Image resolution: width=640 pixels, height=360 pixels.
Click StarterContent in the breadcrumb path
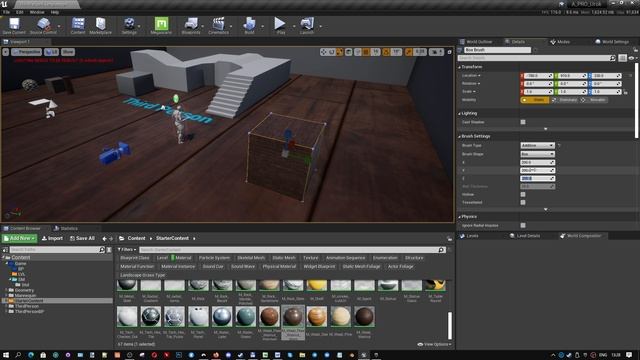(172, 238)
